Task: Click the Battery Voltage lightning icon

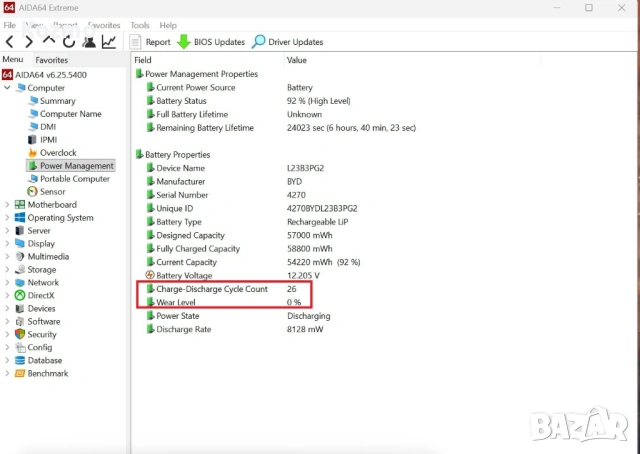Action: click(150, 275)
